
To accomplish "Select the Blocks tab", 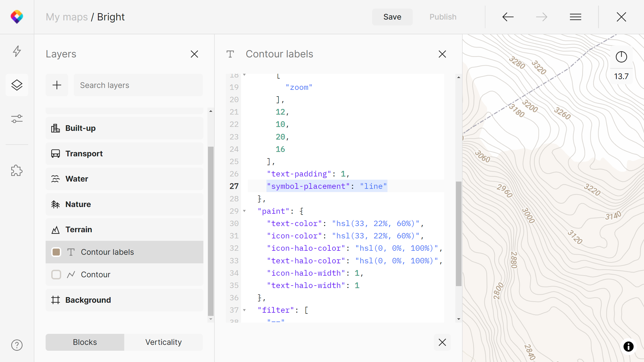I will 85,342.
